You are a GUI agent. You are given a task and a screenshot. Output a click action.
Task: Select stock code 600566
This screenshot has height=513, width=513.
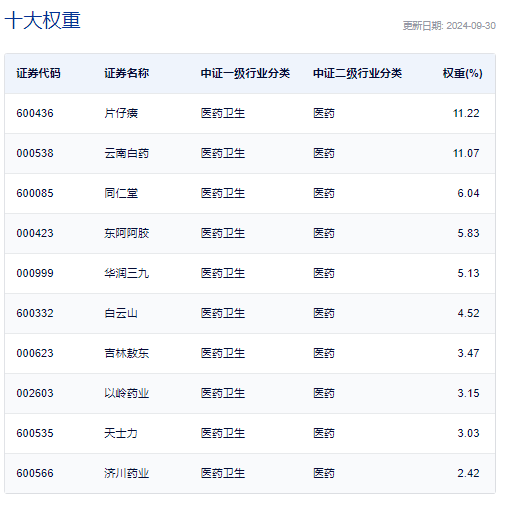35,473
